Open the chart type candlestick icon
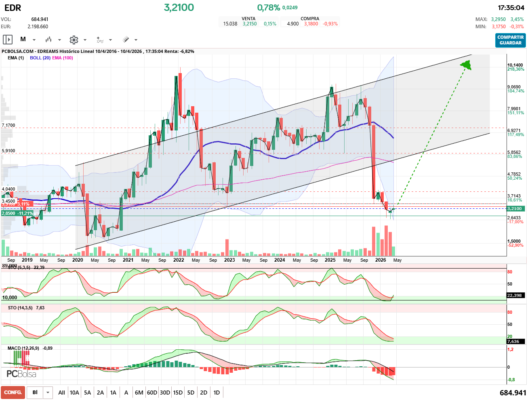The height and width of the screenshot is (401, 532). tap(48, 40)
